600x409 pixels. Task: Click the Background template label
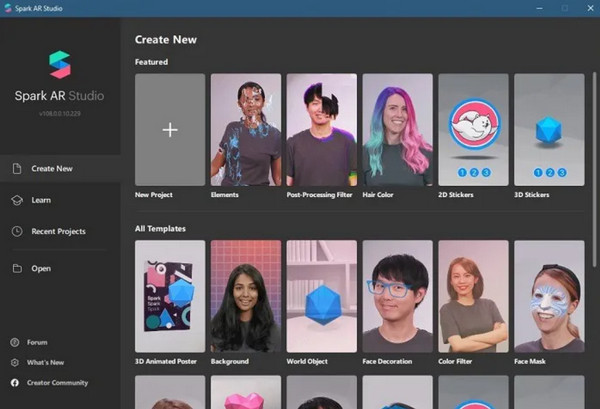(230, 361)
